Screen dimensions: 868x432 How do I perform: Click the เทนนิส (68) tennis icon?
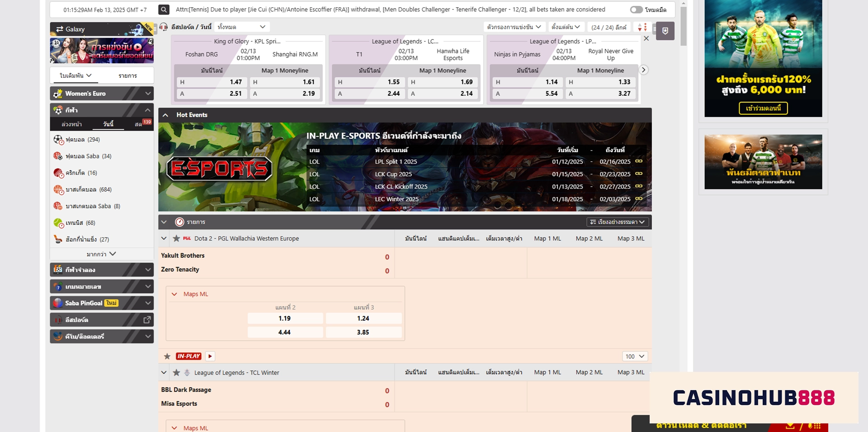click(58, 223)
